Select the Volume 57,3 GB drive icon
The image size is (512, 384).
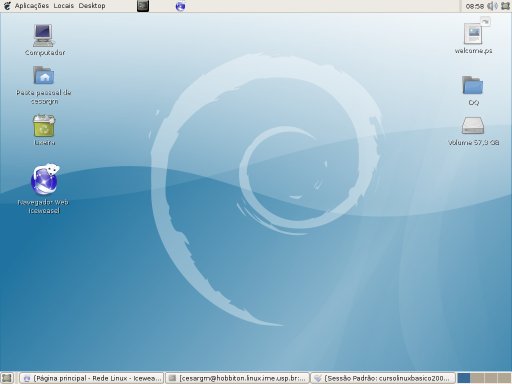tap(473, 126)
